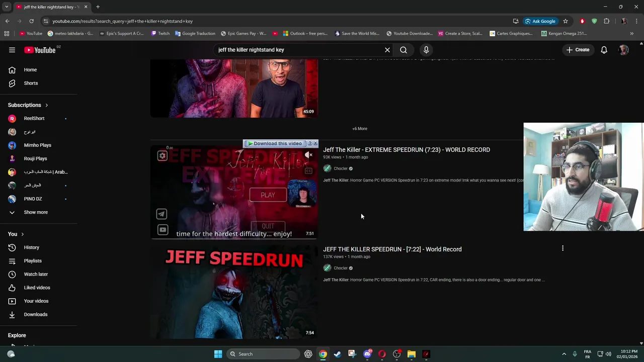Click the taskbar Search box
644x362 pixels.
tap(264, 354)
